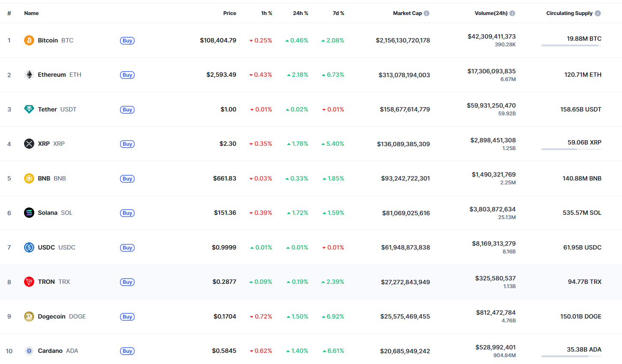Open the BNB coin name link
Viewport: 622px width, 364px height.
45,178
